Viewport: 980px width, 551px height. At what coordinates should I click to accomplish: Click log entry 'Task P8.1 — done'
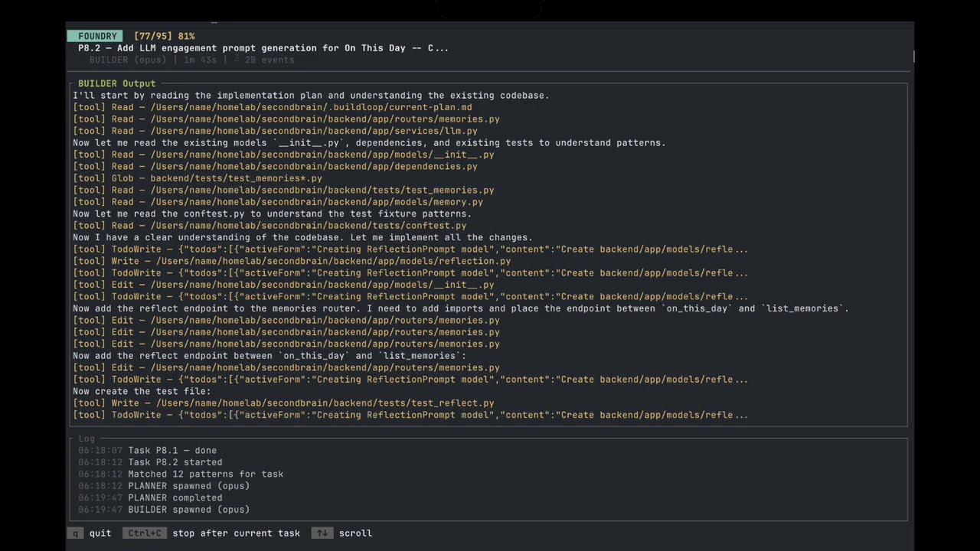coord(172,451)
